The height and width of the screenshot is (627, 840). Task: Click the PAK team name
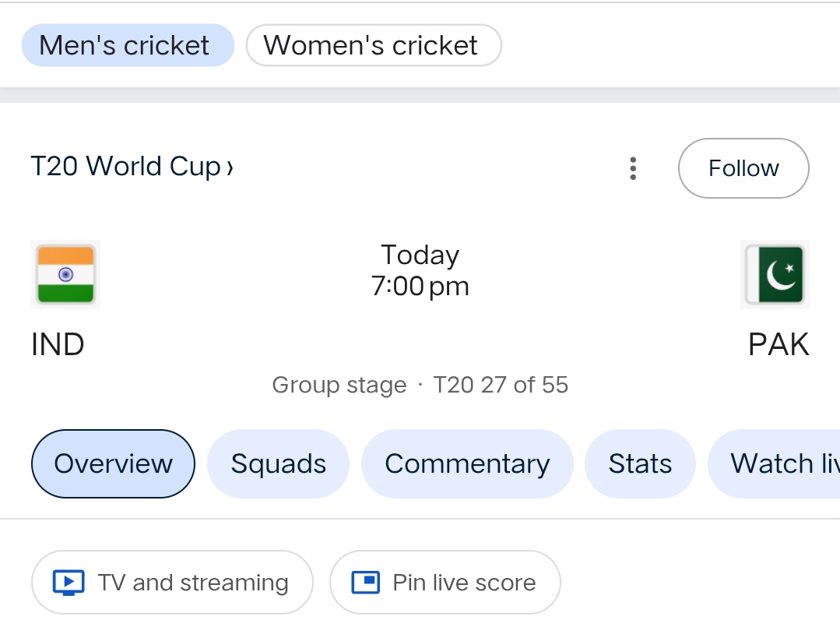click(778, 344)
